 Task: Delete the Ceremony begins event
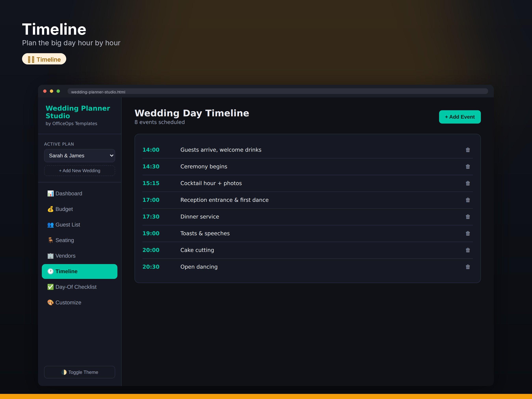click(468, 166)
